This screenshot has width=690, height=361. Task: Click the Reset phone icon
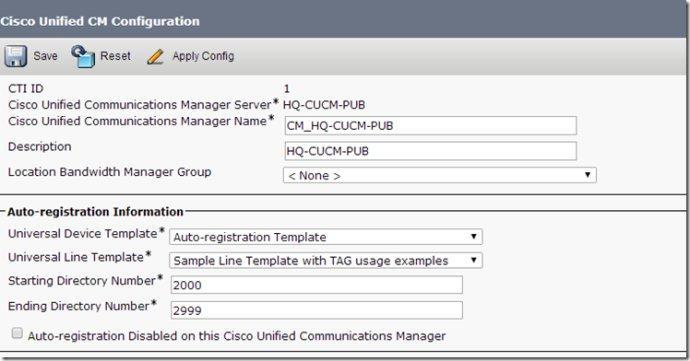pyautogui.click(x=83, y=56)
